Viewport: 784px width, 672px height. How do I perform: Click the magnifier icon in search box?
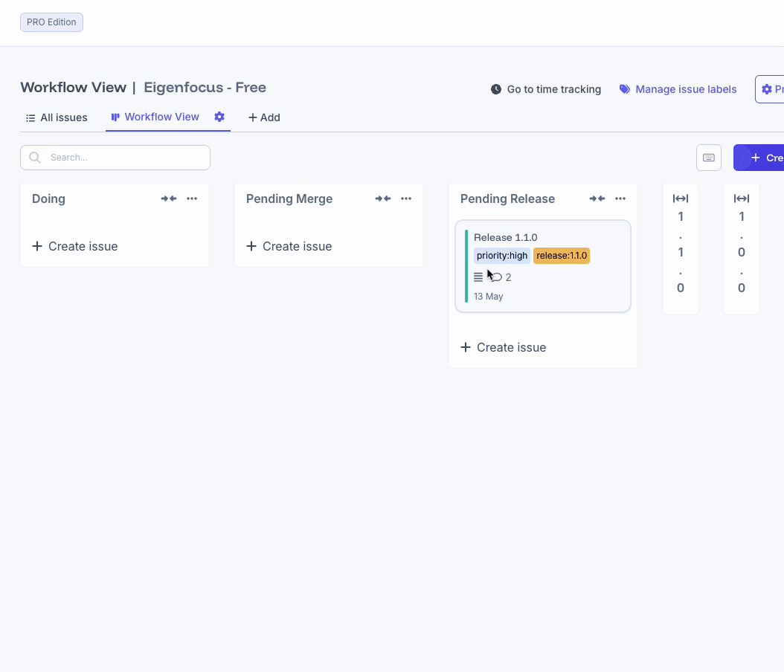click(35, 158)
